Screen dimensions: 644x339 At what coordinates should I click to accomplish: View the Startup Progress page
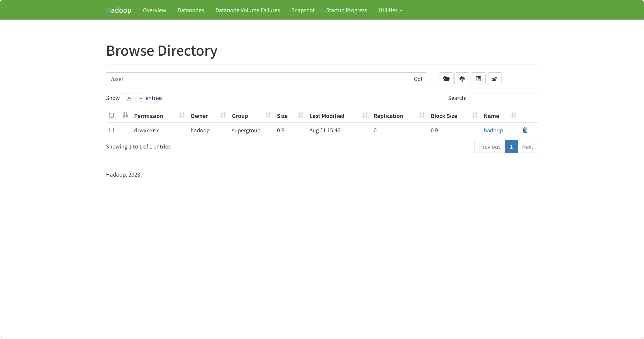347,10
